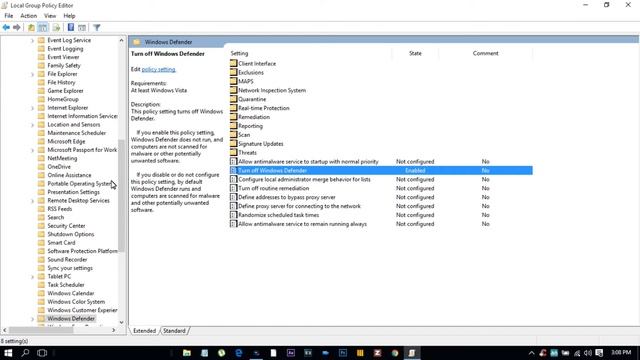Screen dimensions: 640x360
Task: Open the Help menu
Action: pos(69,16)
